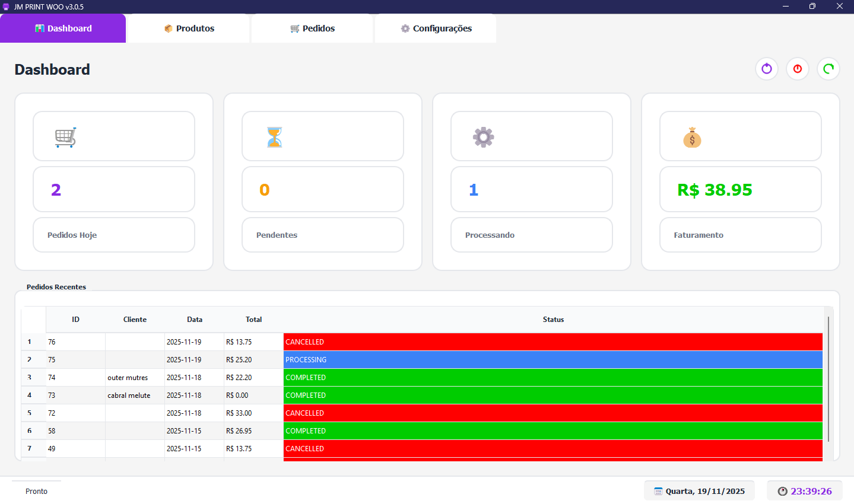Click the purple refresh circular icon button
The image size is (854, 504).
[767, 69]
